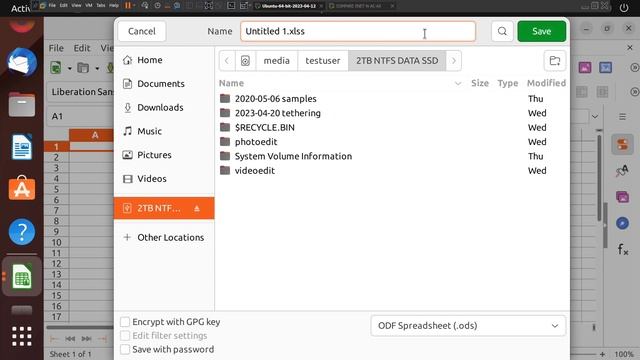Click insert image icon in Calc toolbar
640x360 pixels.
click(585, 67)
